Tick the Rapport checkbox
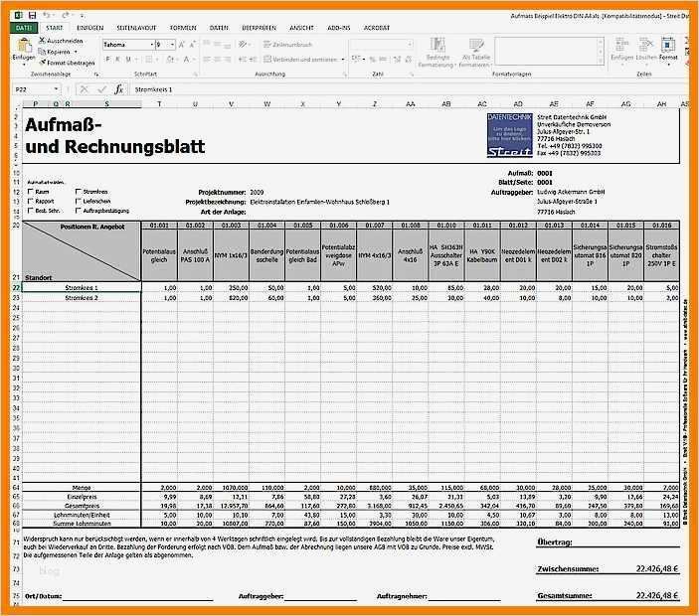 point(31,202)
